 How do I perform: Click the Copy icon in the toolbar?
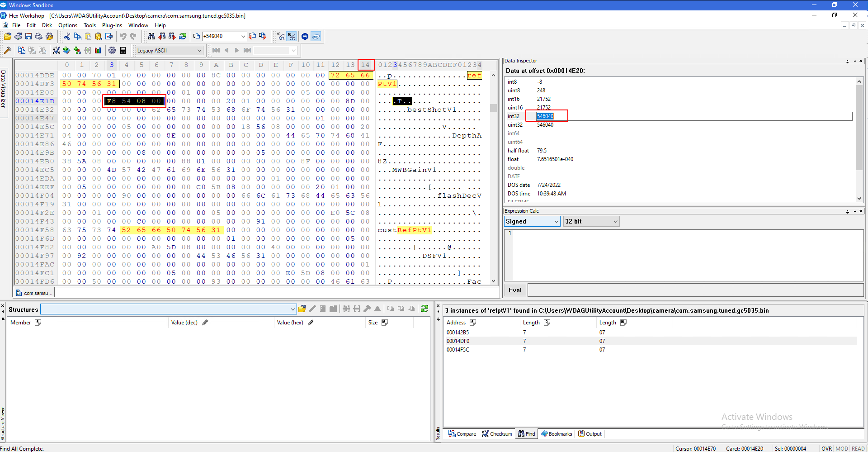78,36
